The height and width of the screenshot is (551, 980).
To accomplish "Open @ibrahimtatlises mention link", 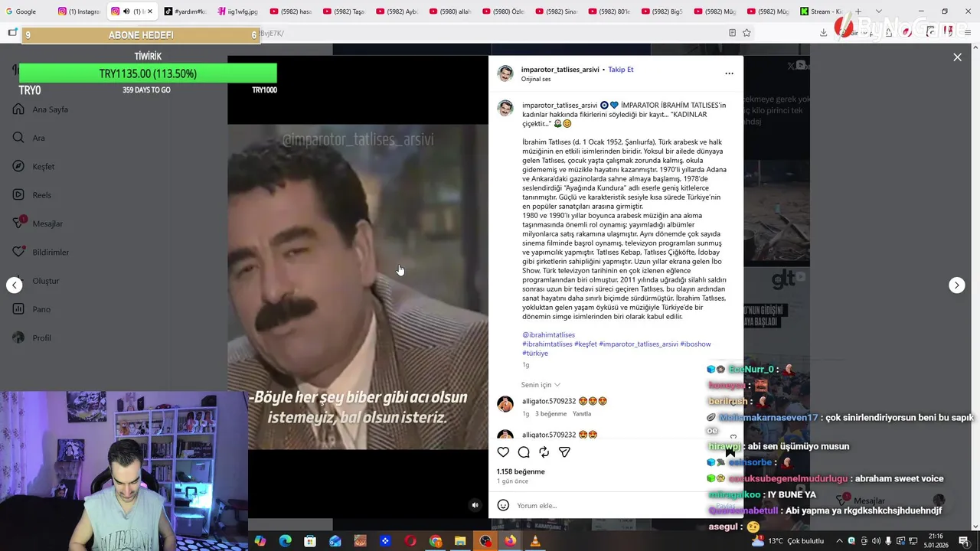I will coord(548,335).
